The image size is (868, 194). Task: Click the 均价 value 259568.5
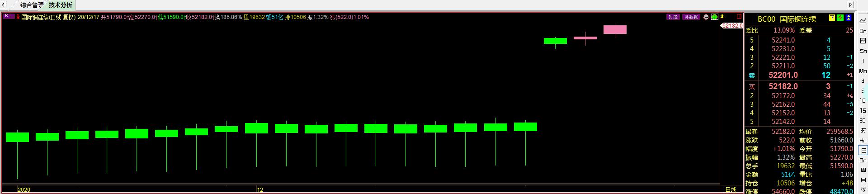click(840, 132)
